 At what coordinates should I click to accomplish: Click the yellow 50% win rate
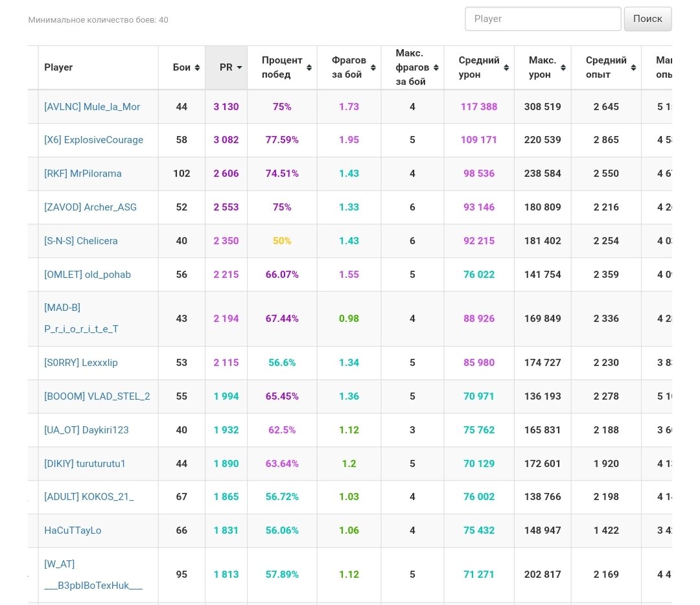pyautogui.click(x=282, y=240)
